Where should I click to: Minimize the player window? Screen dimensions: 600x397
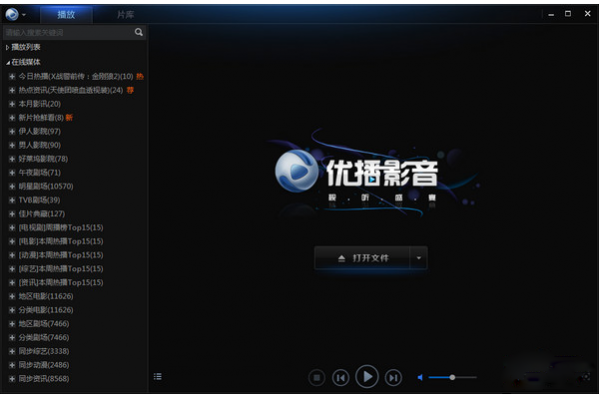[x=551, y=15]
